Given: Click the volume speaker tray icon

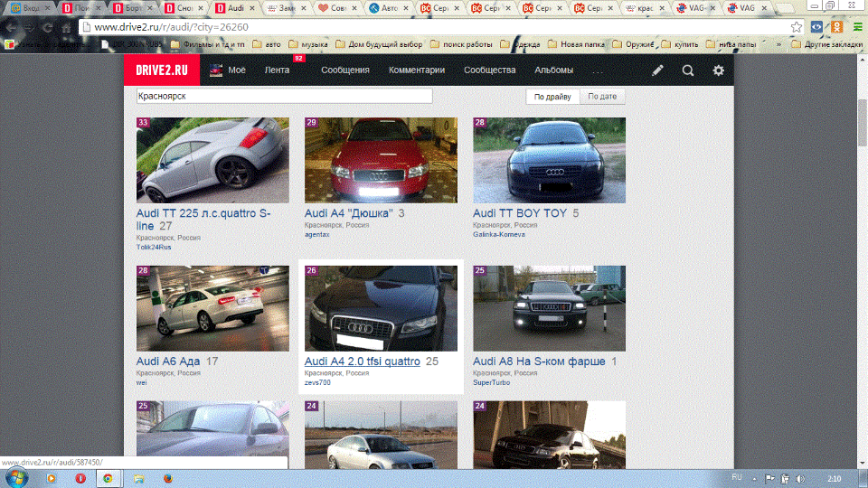Looking at the screenshot, I should (800, 479).
